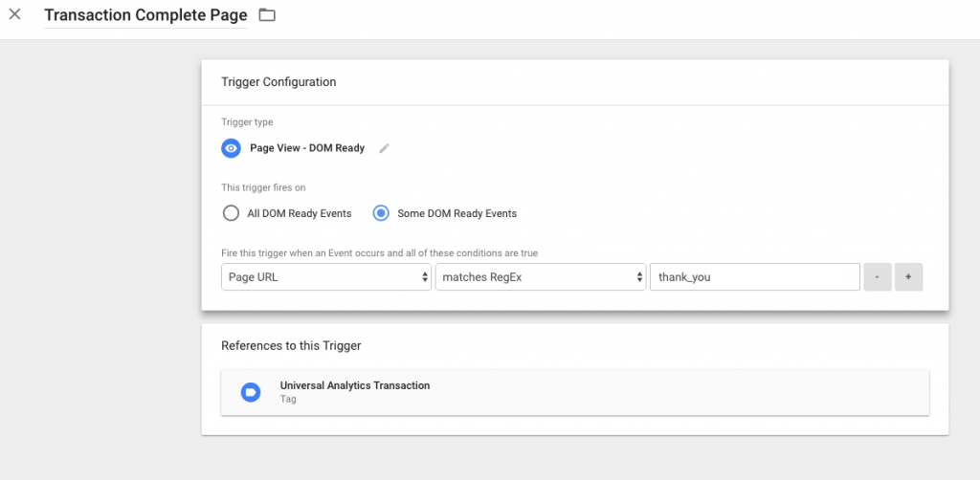980x480 pixels.
Task: Click the Page View - DOM Ready text
Action: pyautogui.click(x=307, y=148)
